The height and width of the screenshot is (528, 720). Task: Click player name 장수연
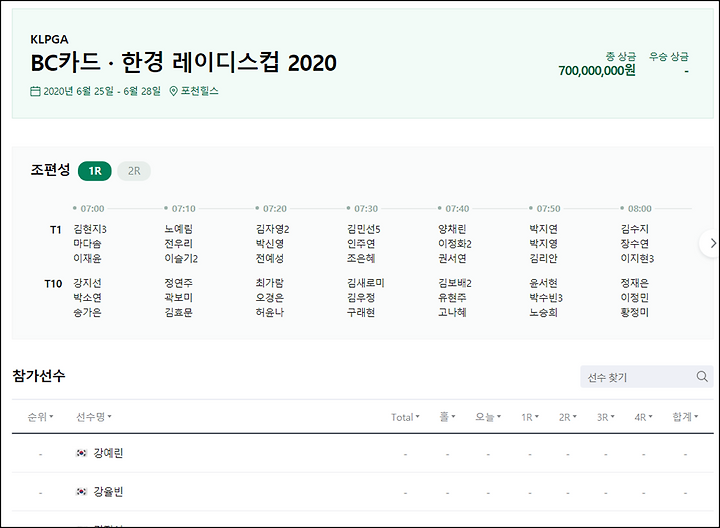635,243
